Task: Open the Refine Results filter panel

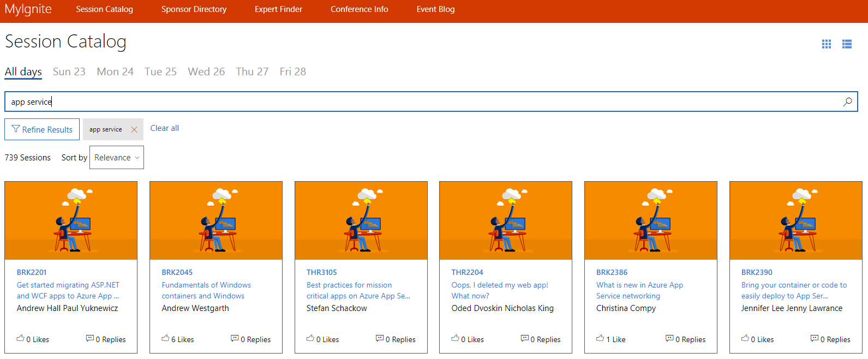Action: tap(42, 130)
